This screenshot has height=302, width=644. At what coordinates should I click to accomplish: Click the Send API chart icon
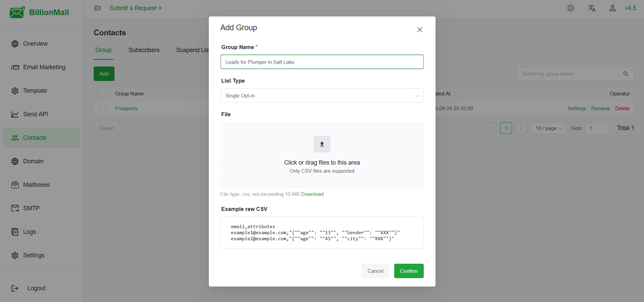pyautogui.click(x=15, y=114)
